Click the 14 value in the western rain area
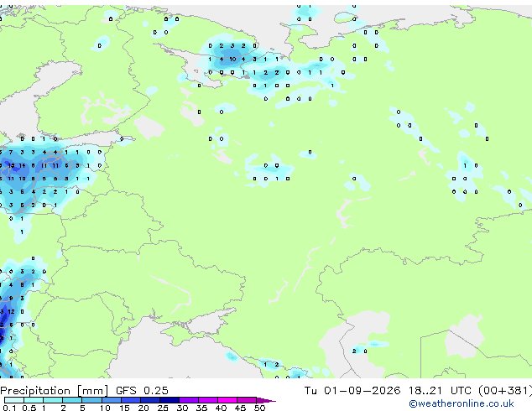This screenshot has width=532, height=411. pos(22,165)
